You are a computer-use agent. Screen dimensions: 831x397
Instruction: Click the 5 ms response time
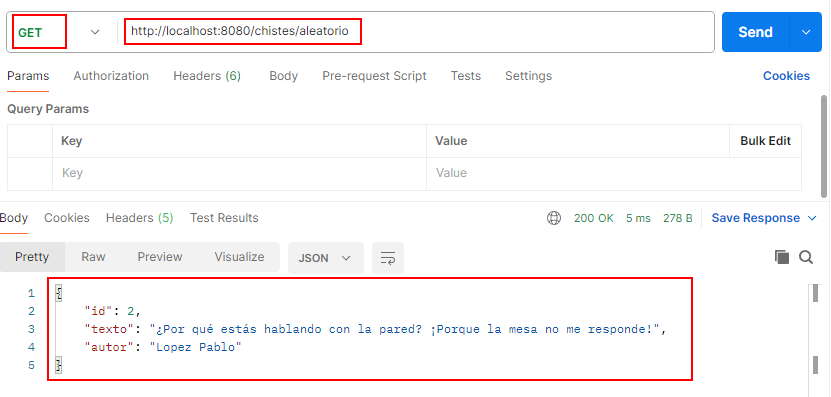638,218
